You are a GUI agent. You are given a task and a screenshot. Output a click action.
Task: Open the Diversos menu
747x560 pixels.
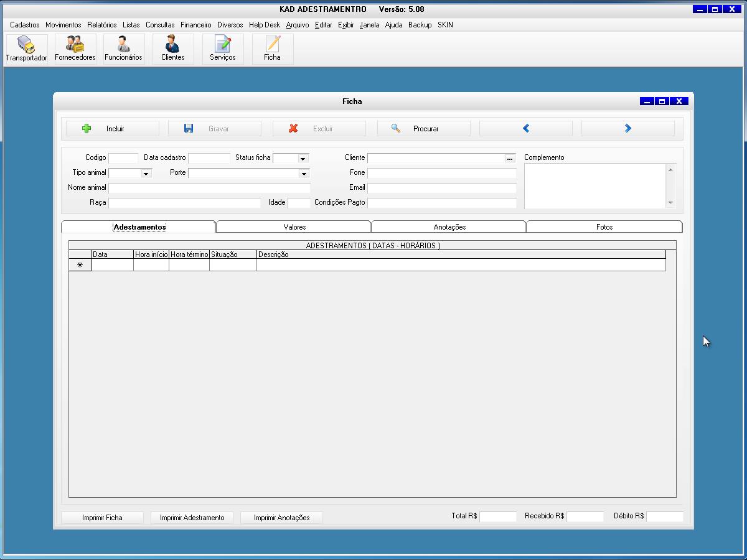pyautogui.click(x=230, y=25)
